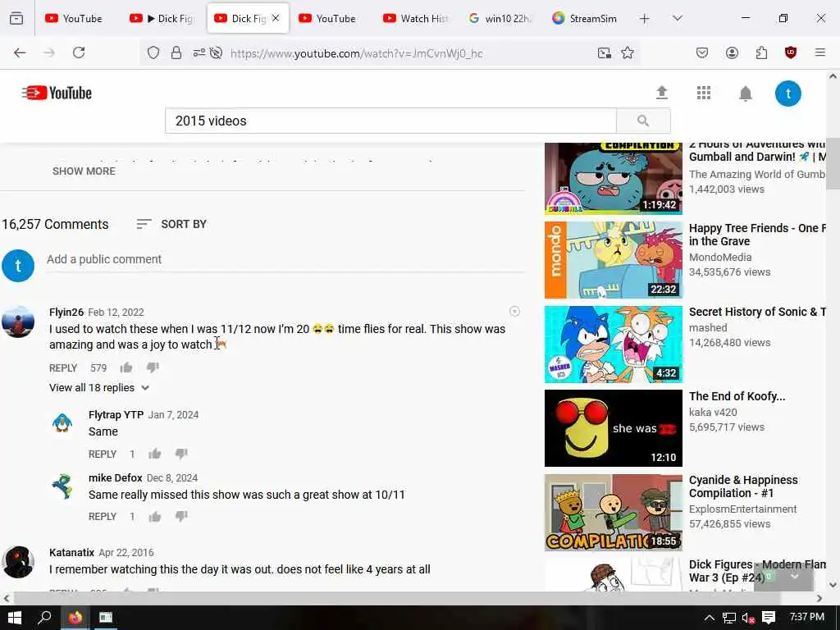The image size is (840, 630).
Task: Open the Firefox View tab icon
Action: point(16,18)
